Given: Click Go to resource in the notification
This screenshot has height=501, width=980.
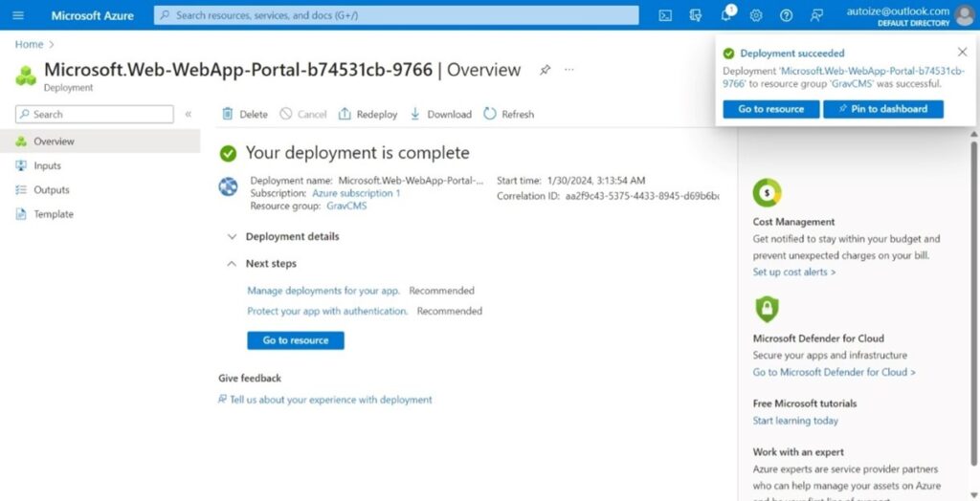Looking at the screenshot, I should pos(771,109).
